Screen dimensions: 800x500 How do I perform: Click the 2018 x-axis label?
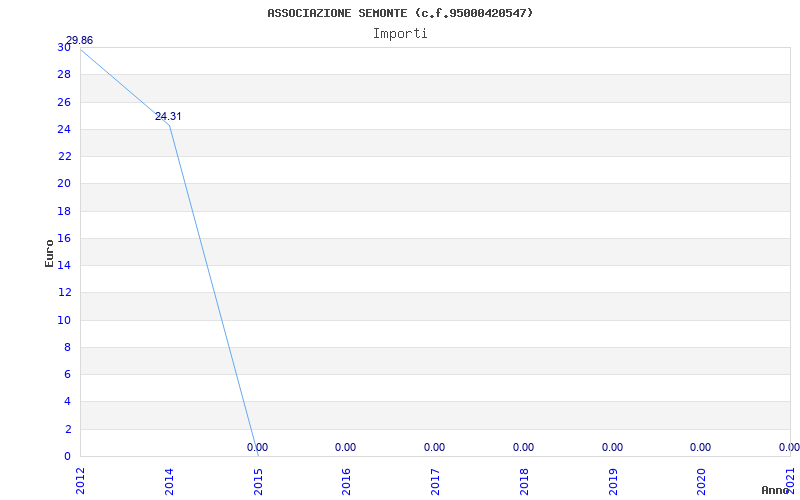[524, 481]
